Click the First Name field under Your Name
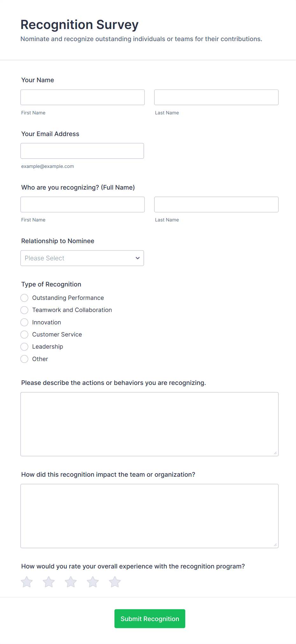Screen dimensions: 296x644 tap(82, 97)
